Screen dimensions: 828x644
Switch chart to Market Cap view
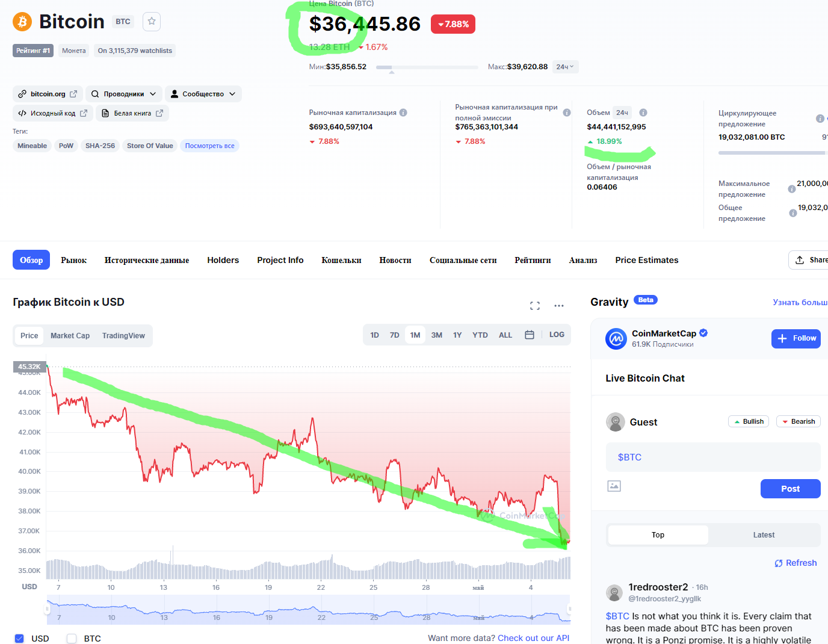[70, 336]
